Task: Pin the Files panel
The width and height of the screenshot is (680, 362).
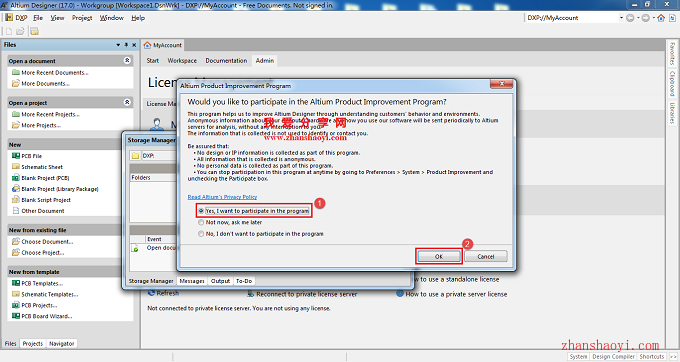Action: [126, 45]
